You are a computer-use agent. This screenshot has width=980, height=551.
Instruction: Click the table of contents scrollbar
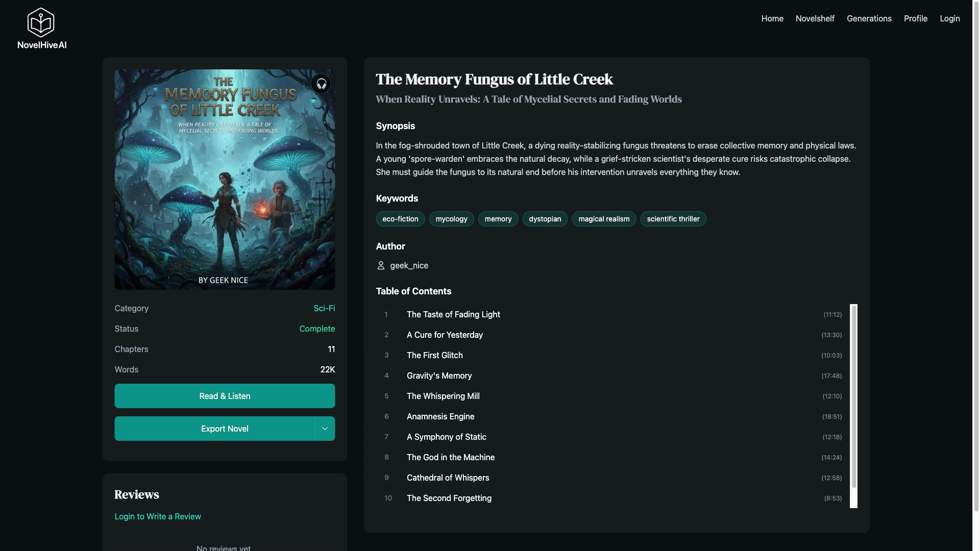[853, 398]
